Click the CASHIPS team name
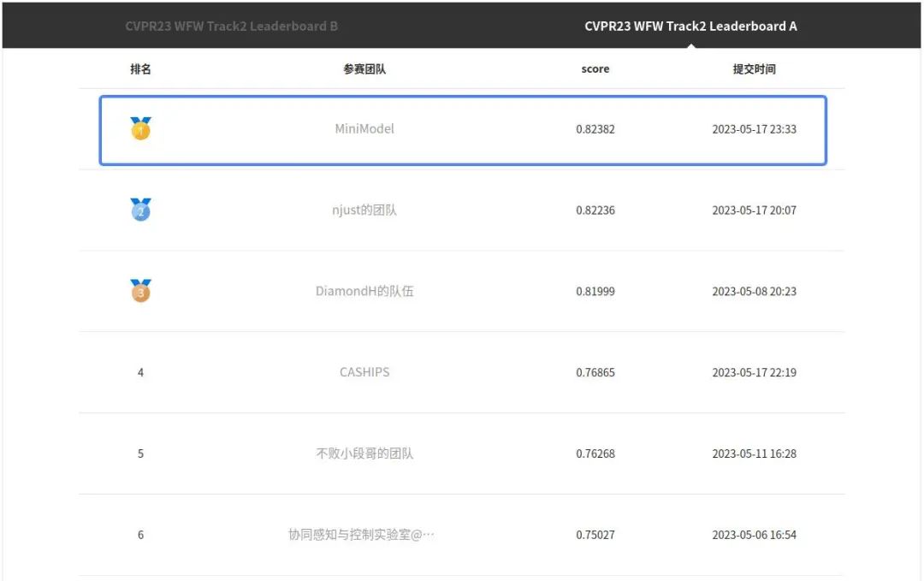 tap(364, 372)
